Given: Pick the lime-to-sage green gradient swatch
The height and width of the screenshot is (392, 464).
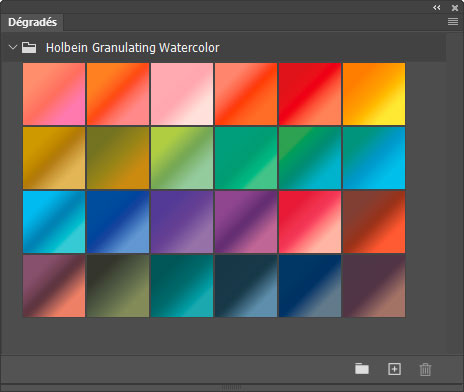Looking at the screenshot, I should [182, 158].
